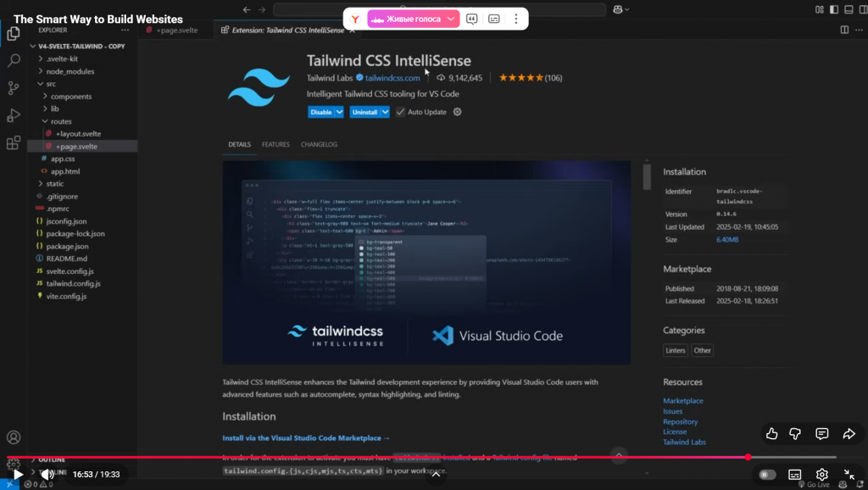This screenshot has width=868, height=490.
Task: Like the video with thumbs up
Action: [771, 434]
